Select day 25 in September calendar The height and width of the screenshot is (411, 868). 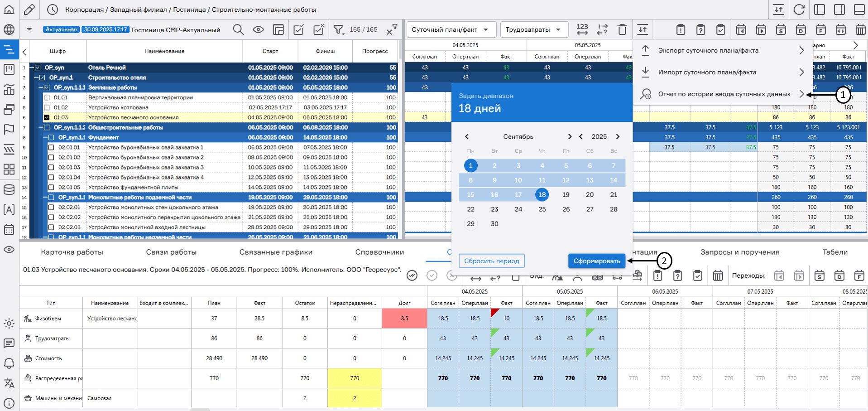click(x=542, y=209)
